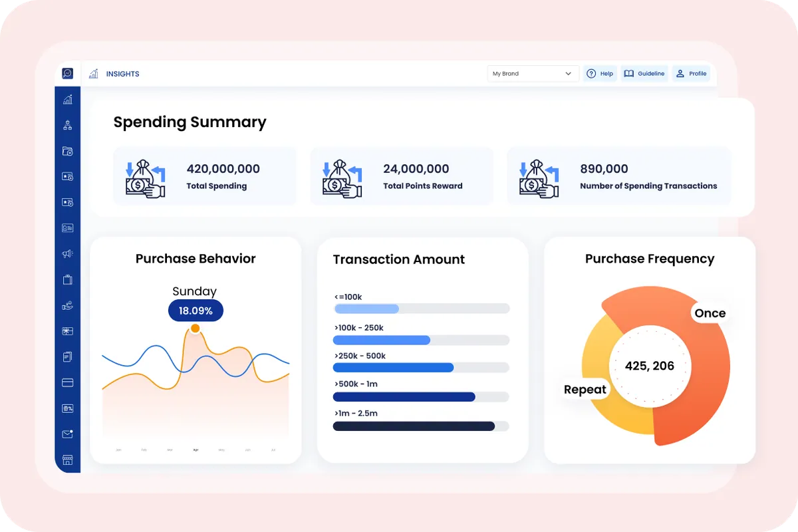
Task: Click the orange data point on Purchase Behavior chart
Action: (195, 329)
